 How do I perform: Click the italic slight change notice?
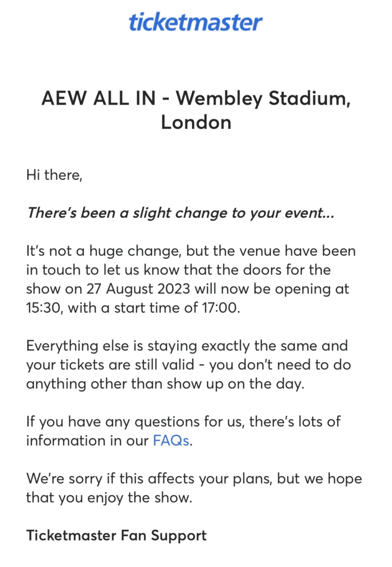180,213
